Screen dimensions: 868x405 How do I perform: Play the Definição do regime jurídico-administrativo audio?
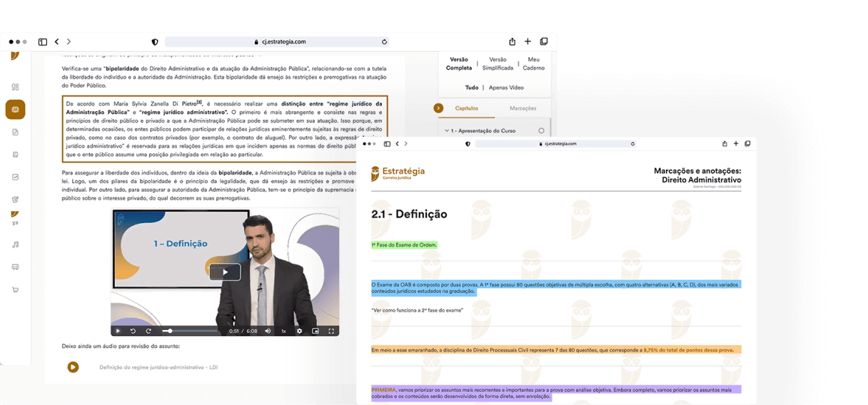[73, 367]
